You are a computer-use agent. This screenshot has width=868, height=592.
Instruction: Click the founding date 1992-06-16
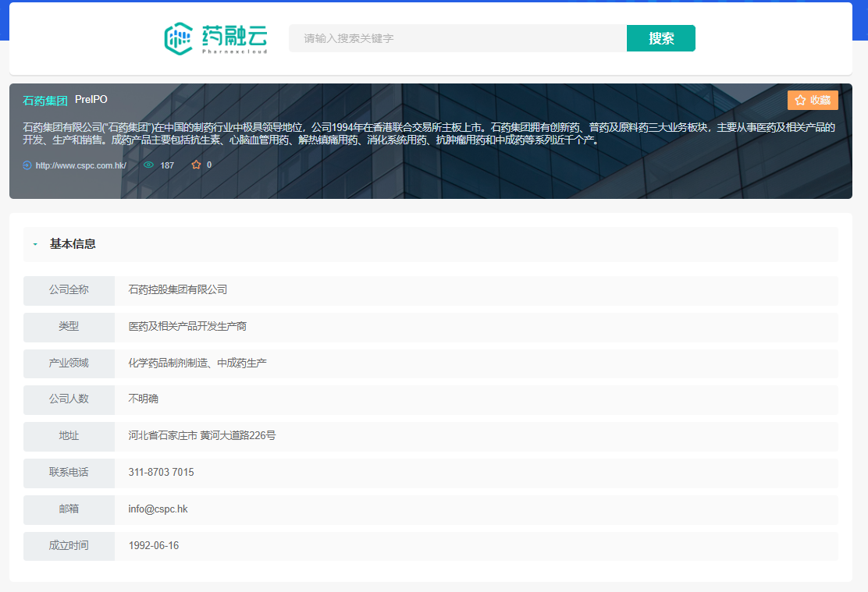click(153, 546)
